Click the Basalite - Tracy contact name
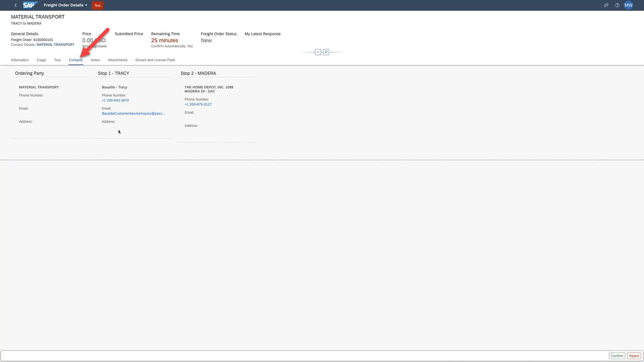Image resolution: width=644 pixels, height=362 pixels. coord(114,87)
